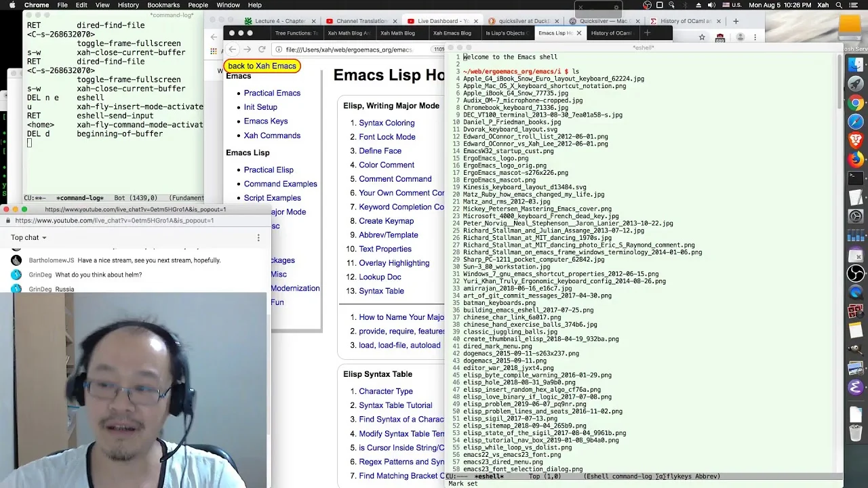Reload the ergoemacs page

point(262,49)
